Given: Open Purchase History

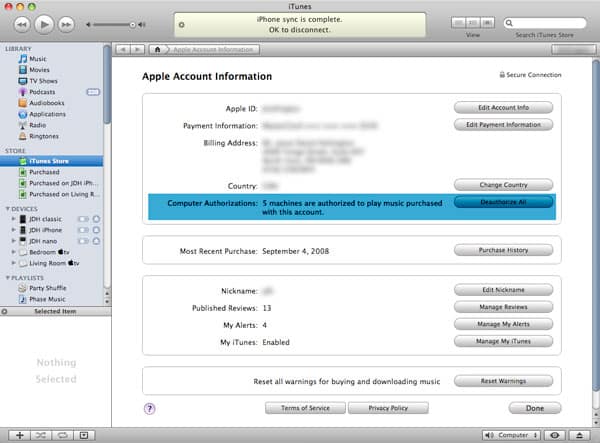Looking at the screenshot, I should coord(503,249).
